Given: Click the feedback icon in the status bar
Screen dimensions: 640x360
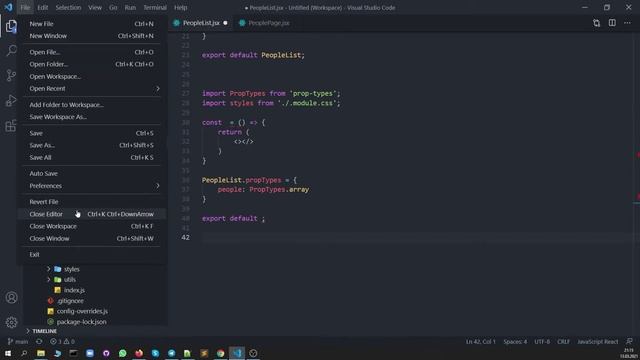Looking at the screenshot, I should point(629,342).
